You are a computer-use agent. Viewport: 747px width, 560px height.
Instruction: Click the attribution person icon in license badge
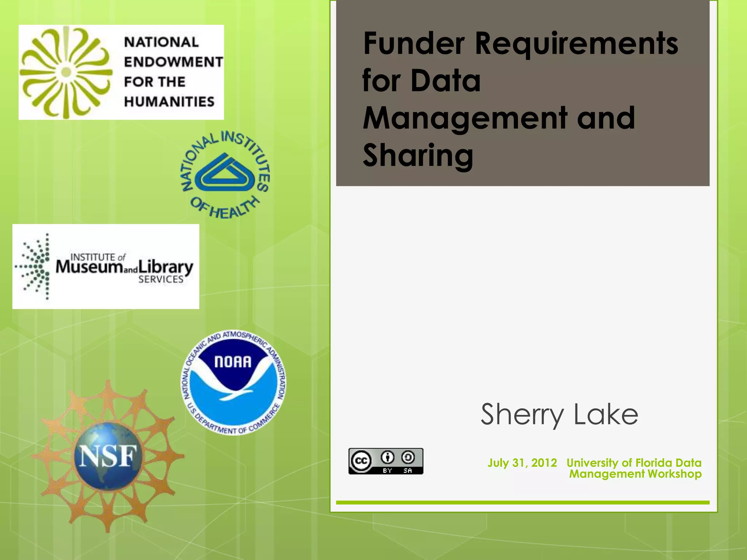click(x=387, y=457)
